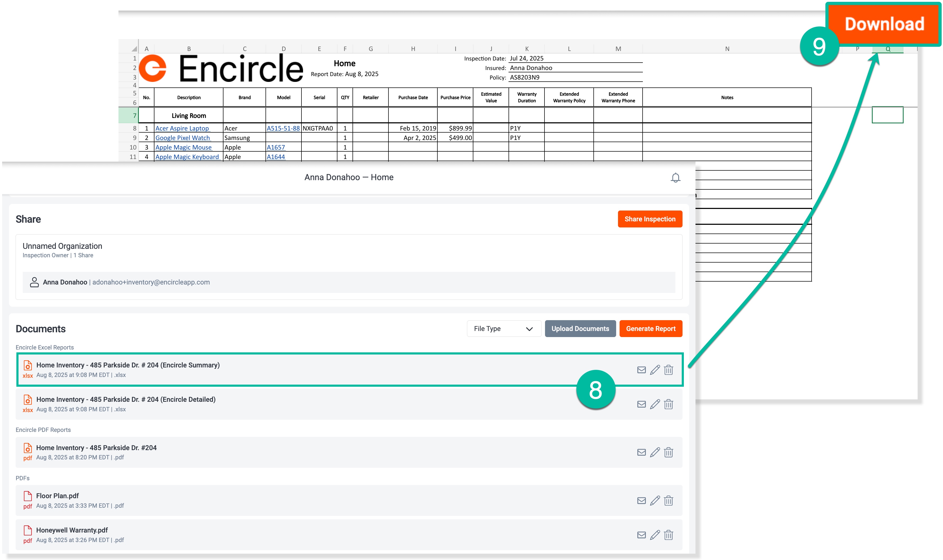Select the highlighted cell in column Q

887,115
